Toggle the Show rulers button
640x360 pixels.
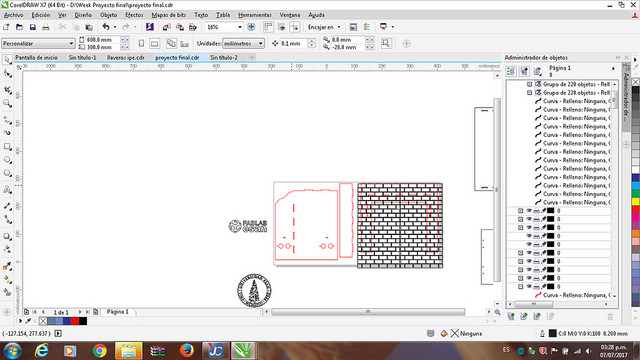(268, 27)
